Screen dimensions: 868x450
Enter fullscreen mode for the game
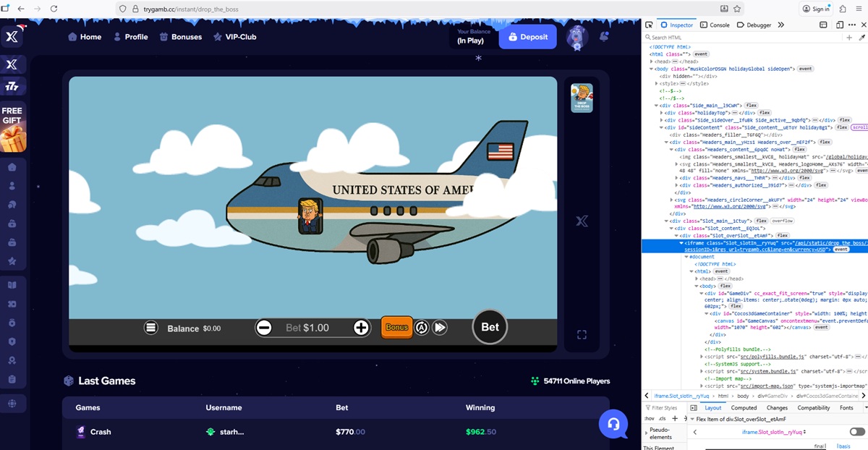click(582, 334)
